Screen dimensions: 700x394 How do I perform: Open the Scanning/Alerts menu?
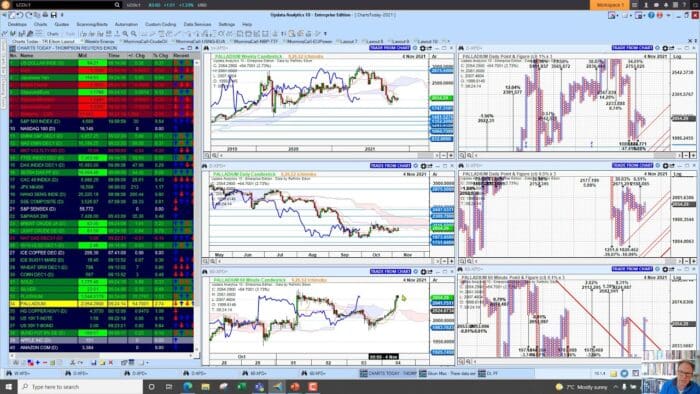pos(92,24)
